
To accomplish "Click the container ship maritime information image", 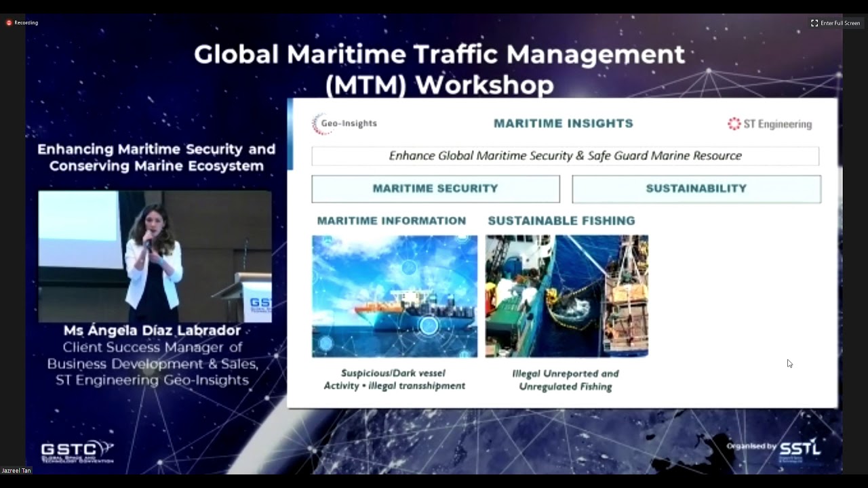I will coord(395,296).
